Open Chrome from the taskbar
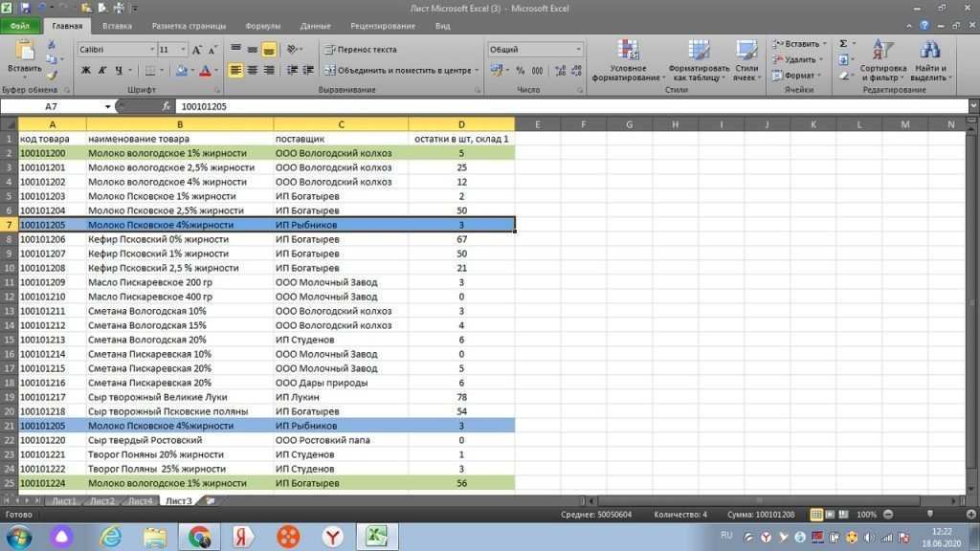This screenshot has height=551, width=980. [199, 538]
